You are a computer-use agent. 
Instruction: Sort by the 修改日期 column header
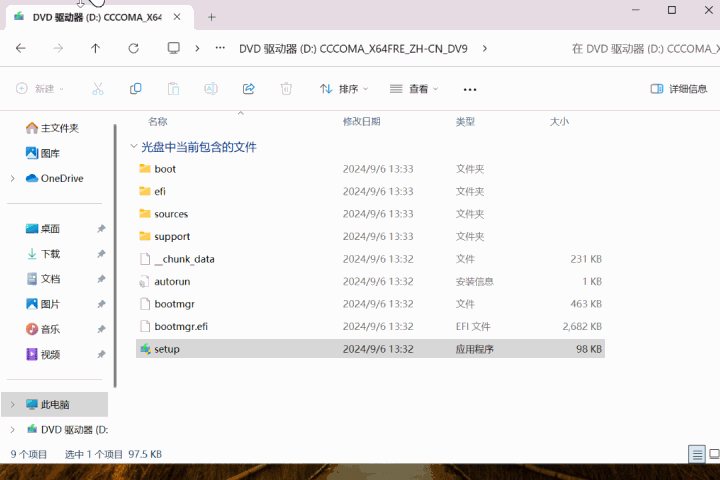361,122
